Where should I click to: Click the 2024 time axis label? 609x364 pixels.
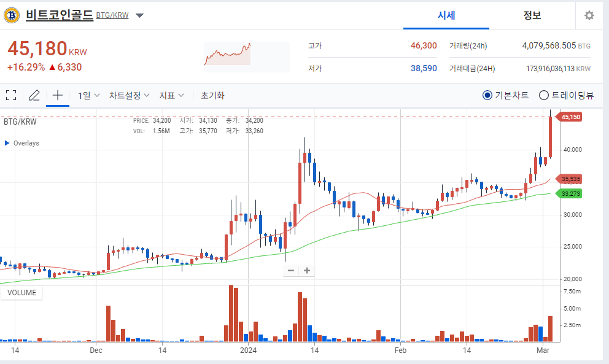click(248, 350)
